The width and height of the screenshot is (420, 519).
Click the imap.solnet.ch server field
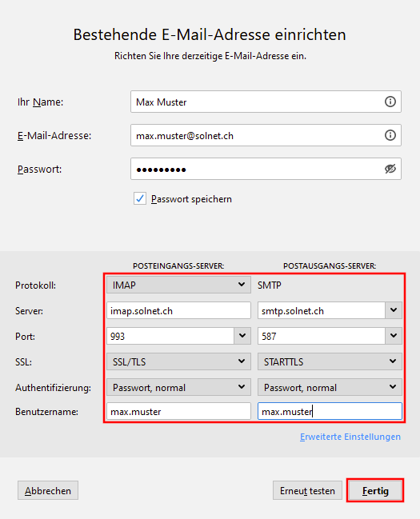coord(178,310)
